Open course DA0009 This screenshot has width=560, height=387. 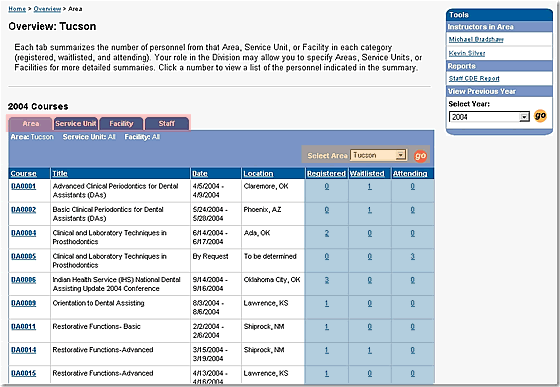pos(24,303)
